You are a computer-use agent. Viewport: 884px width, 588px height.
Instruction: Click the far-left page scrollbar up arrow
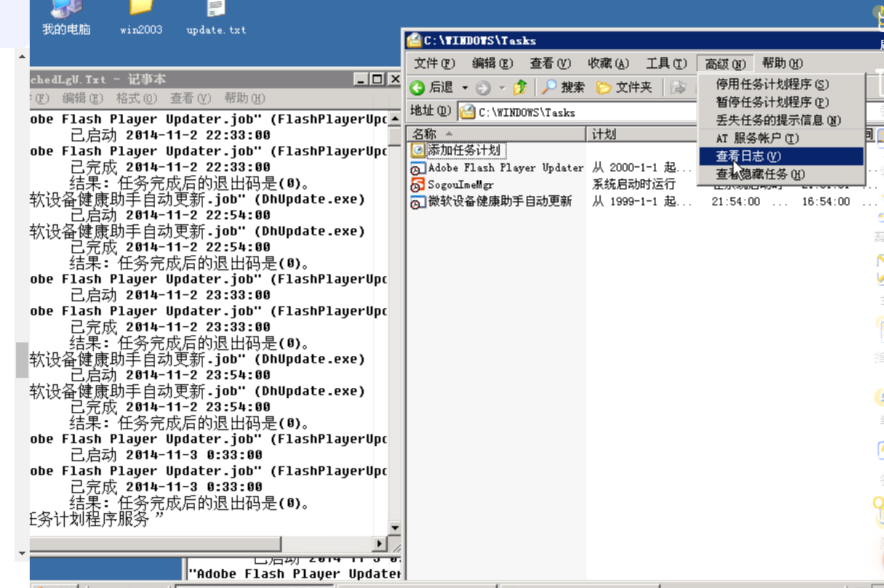23,55
